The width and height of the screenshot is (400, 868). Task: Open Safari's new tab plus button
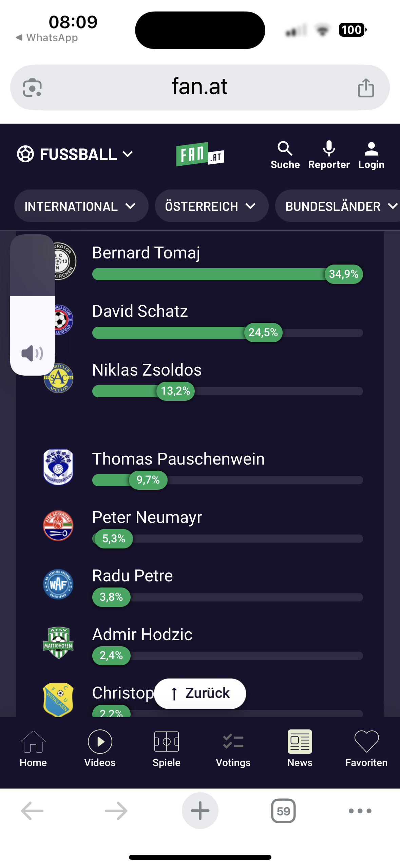click(200, 811)
